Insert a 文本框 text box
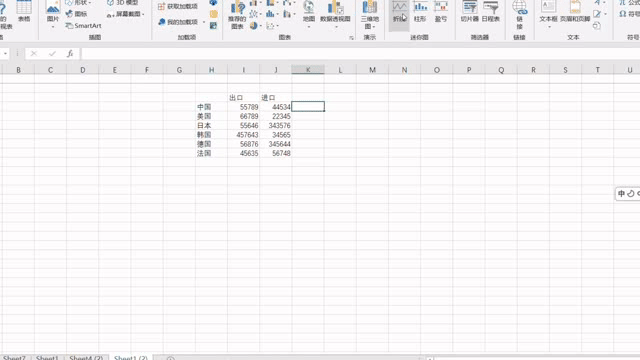640x360 pixels. point(548,14)
